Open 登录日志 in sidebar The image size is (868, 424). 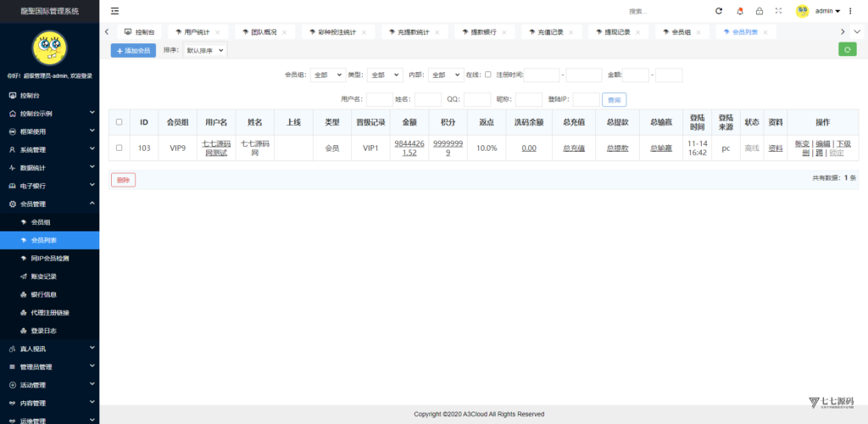click(x=50, y=331)
